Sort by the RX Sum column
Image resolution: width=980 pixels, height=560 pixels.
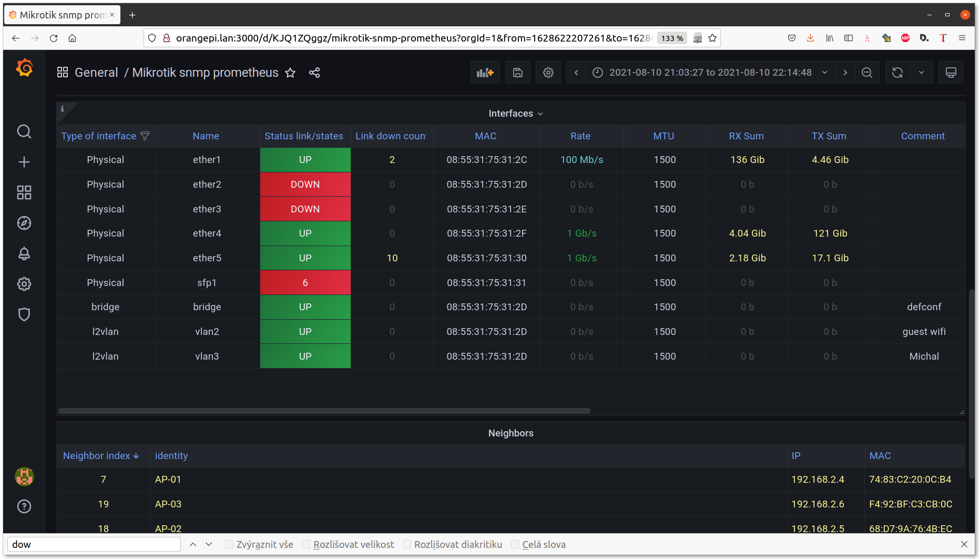click(x=746, y=136)
